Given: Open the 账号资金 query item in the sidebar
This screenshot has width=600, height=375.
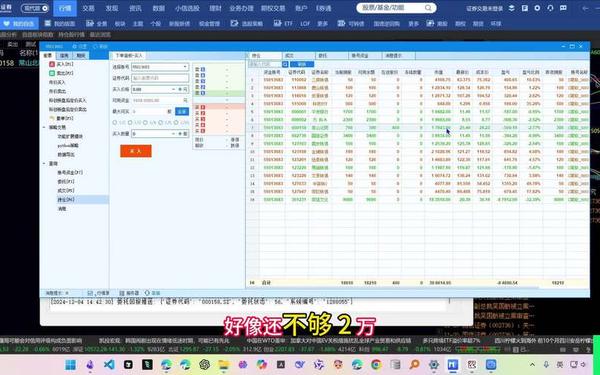Looking at the screenshot, I should (x=70, y=173).
